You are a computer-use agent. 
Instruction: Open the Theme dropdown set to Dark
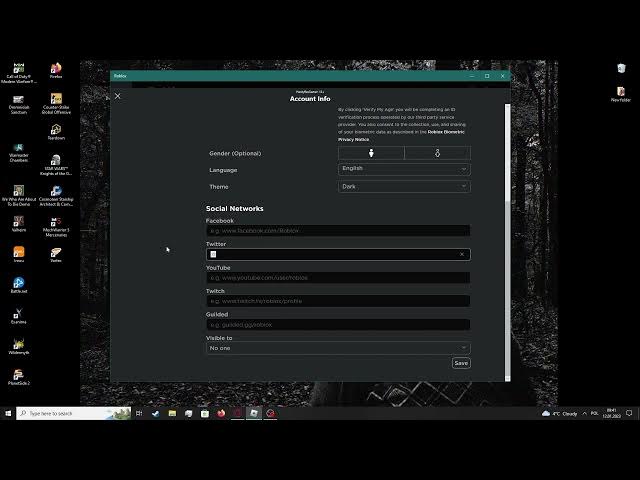click(404, 187)
